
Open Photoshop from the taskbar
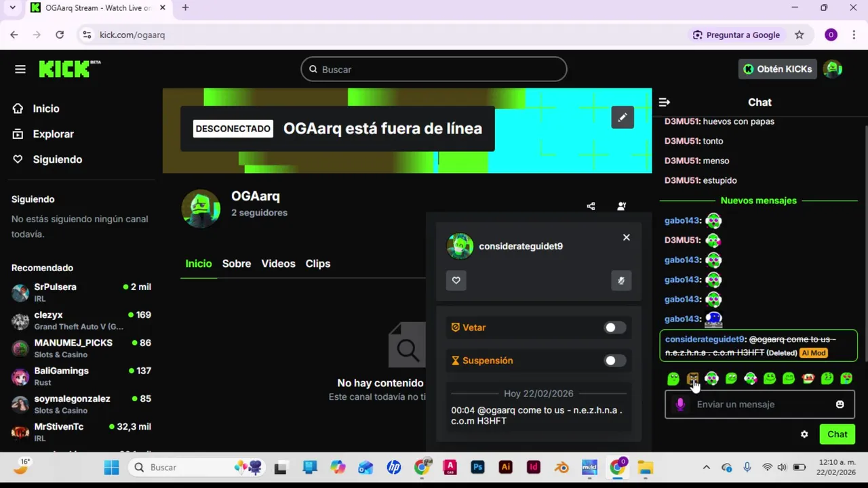pyautogui.click(x=477, y=467)
